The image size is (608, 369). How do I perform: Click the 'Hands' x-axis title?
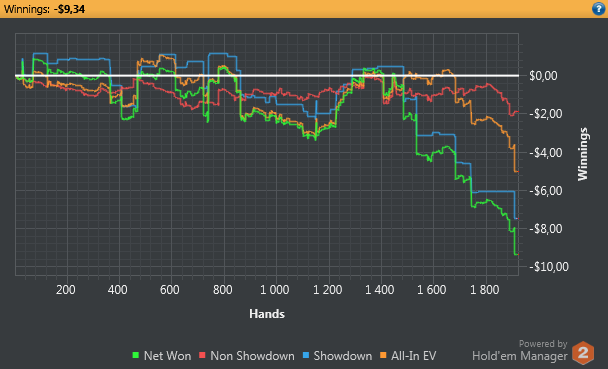coord(267,314)
